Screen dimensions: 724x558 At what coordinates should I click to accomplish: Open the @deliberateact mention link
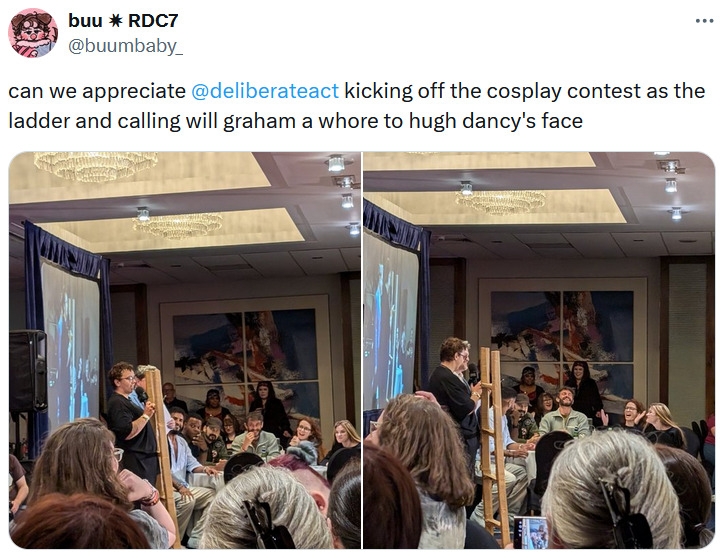pyautogui.click(x=265, y=91)
